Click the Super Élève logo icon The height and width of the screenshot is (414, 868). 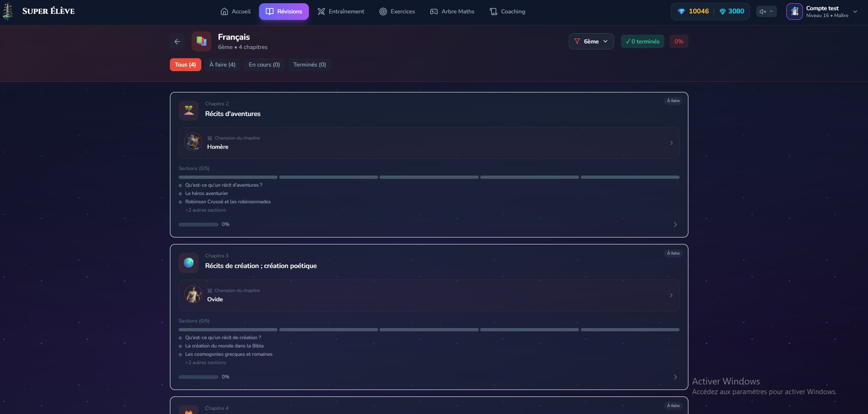point(8,12)
